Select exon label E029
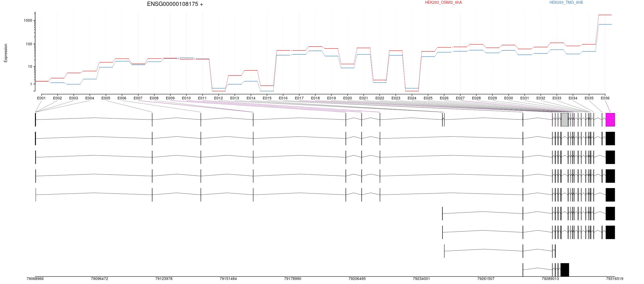The height and width of the screenshot is (284, 644). click(x=492, y=98)
